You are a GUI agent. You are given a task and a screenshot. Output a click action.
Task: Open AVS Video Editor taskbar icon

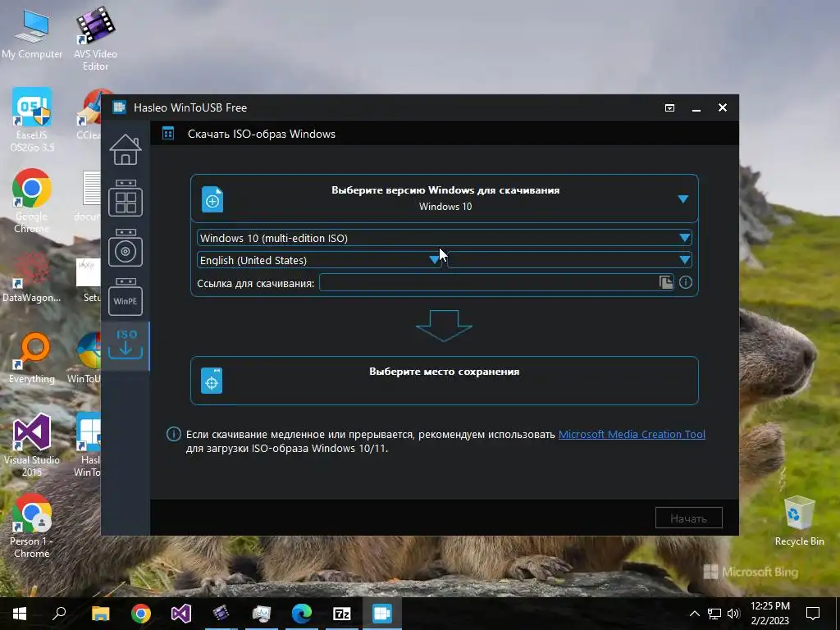(x=221, y=614)
